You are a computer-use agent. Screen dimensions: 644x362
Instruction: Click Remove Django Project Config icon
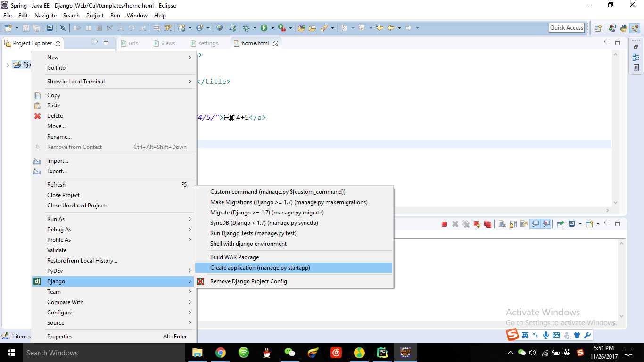tap(200, 281)
